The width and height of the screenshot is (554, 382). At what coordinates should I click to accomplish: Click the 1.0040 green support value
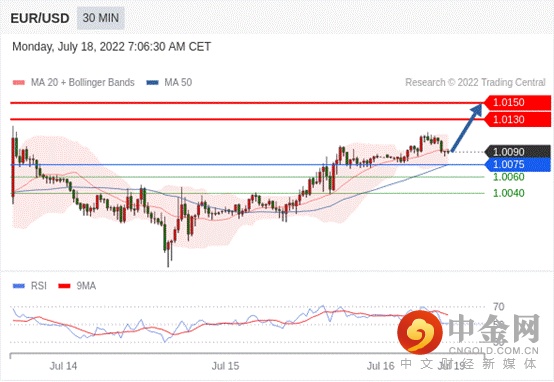coord(508,193)
